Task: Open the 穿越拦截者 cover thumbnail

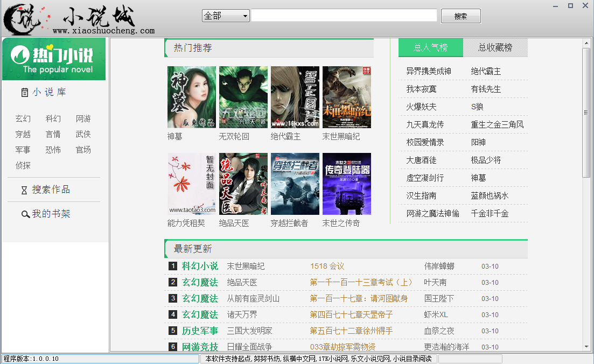Action: tap(295, 184)
